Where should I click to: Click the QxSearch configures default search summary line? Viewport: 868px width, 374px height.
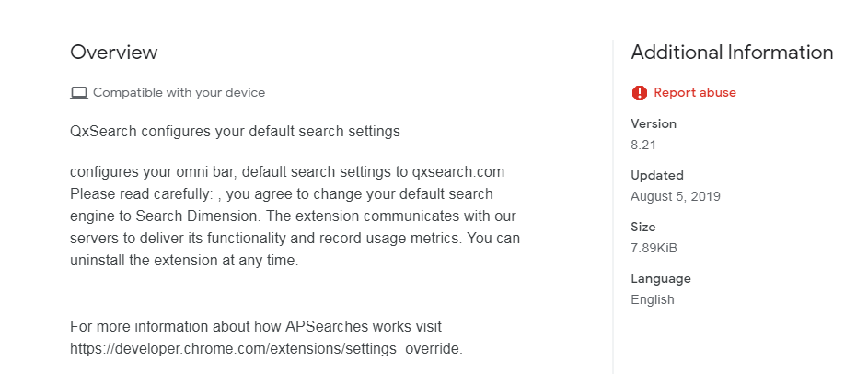(x=235, y=132)
